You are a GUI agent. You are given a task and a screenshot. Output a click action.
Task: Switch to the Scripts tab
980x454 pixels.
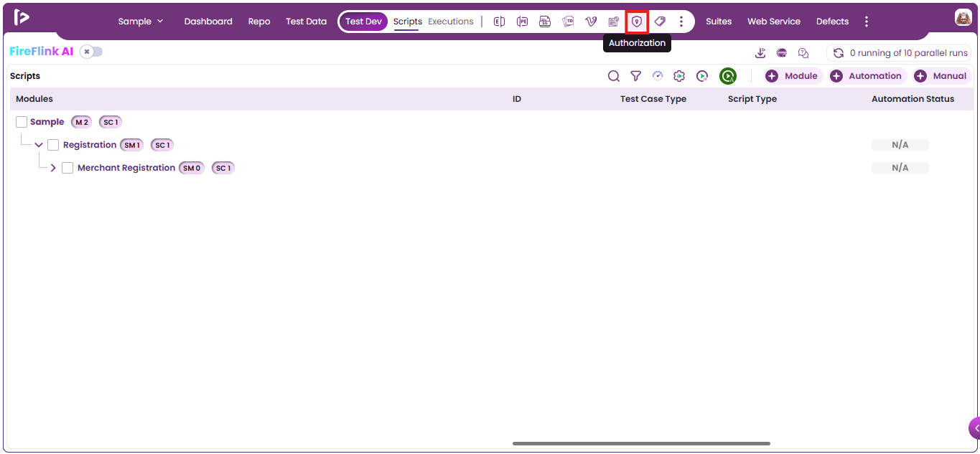click(408, 22)
